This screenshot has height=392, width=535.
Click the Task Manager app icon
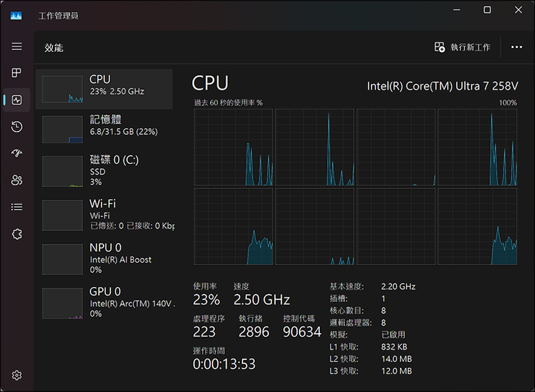click(16, 16)
